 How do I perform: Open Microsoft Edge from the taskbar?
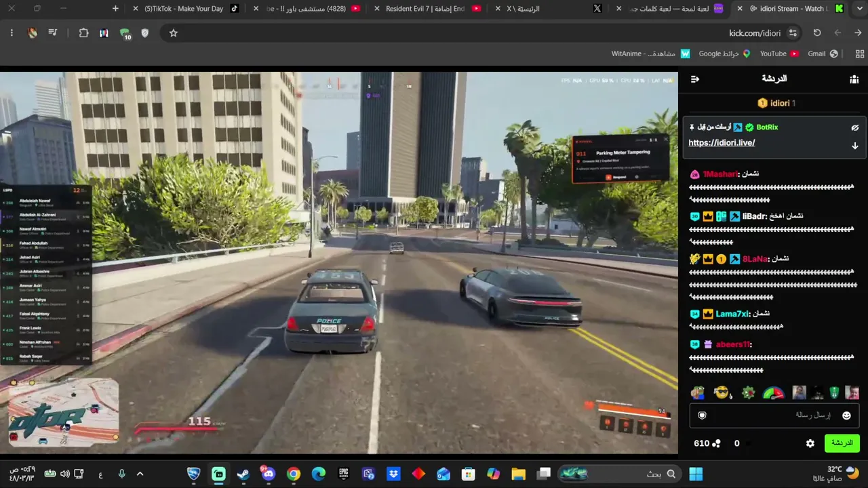point(319,474)
